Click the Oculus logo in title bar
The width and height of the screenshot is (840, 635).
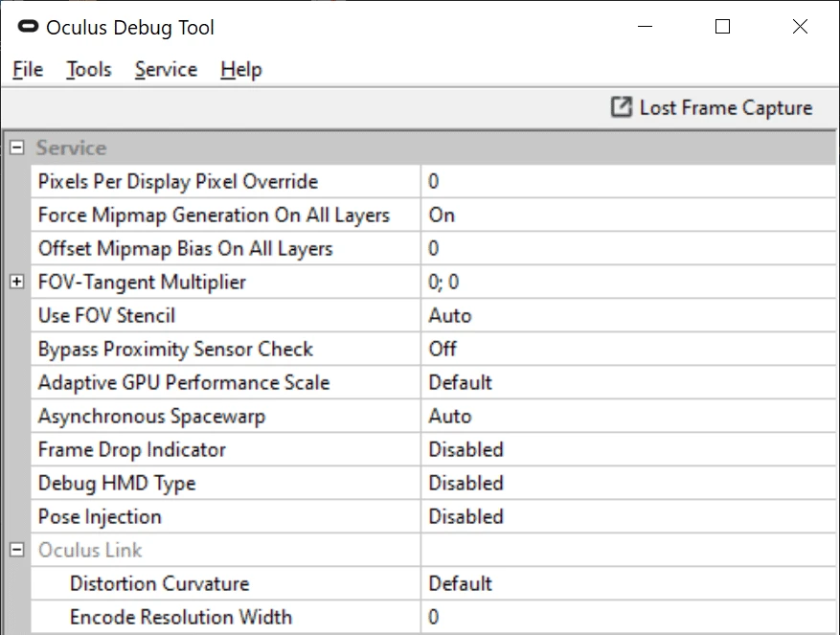29,27
